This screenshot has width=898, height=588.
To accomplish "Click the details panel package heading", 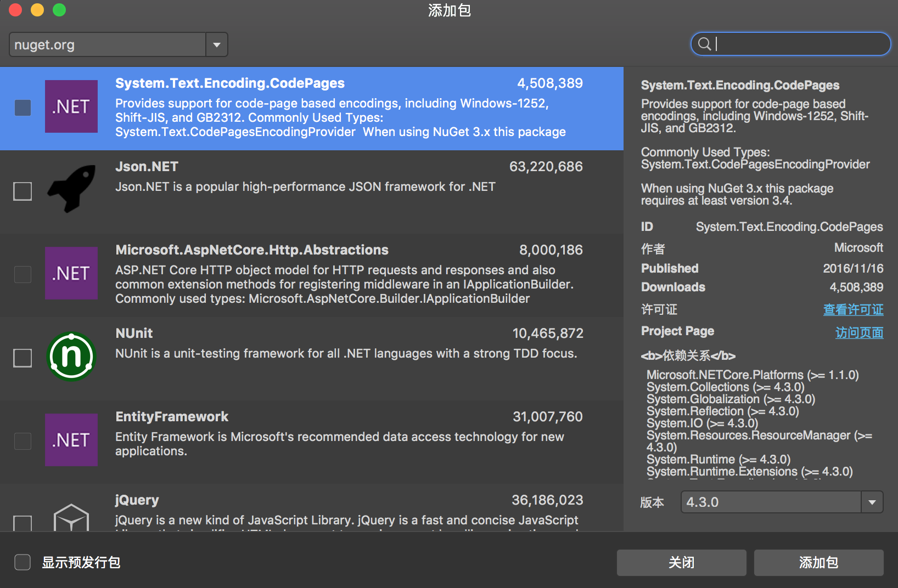I will coord(740,85).
